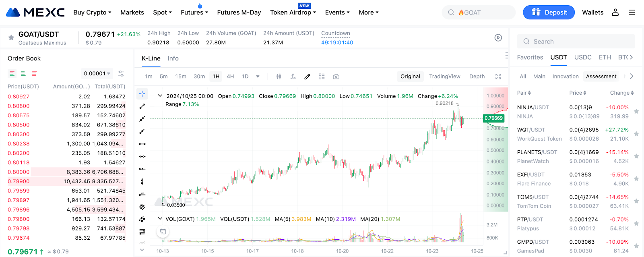Screen dimensions: 644x257
Task: Open Futures dropdown menu
Action: (x=194, y=12)
